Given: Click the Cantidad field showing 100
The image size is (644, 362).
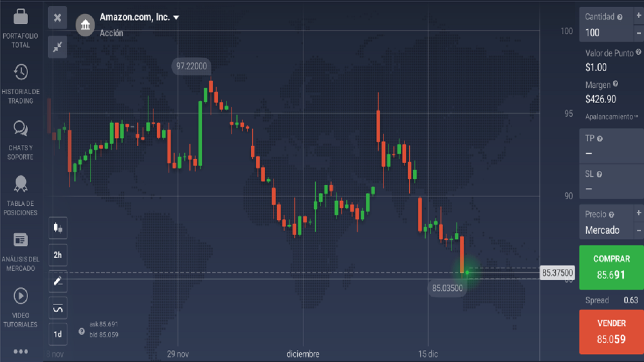Looking at the screenshot, I should click(x=605, y=33).
